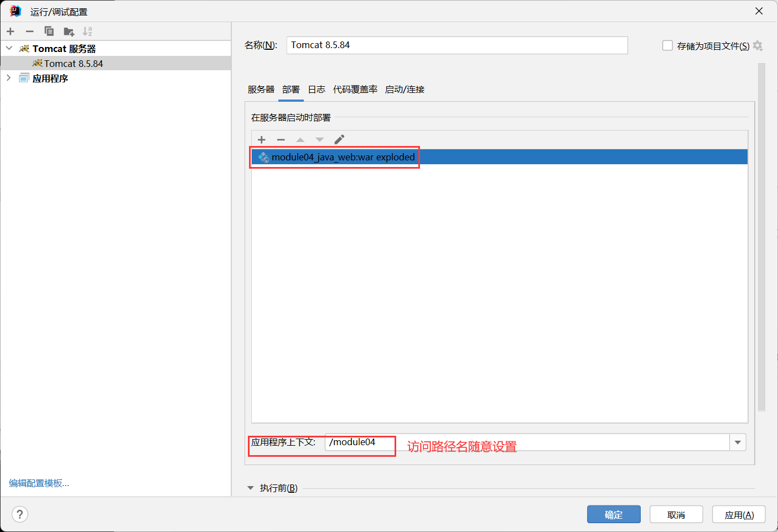Edit the selected artifact with pencil icon
This screenshot has width=778, height=532.
coord(339,139)
